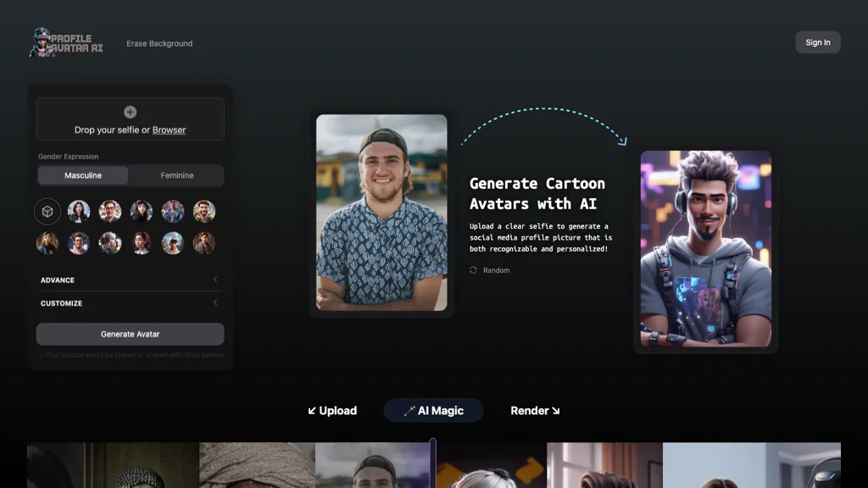Pick the person in gray coat on brown background
The width and height of the screenshot is (868, 488).
pyautogui.click(x=204, y=243)
